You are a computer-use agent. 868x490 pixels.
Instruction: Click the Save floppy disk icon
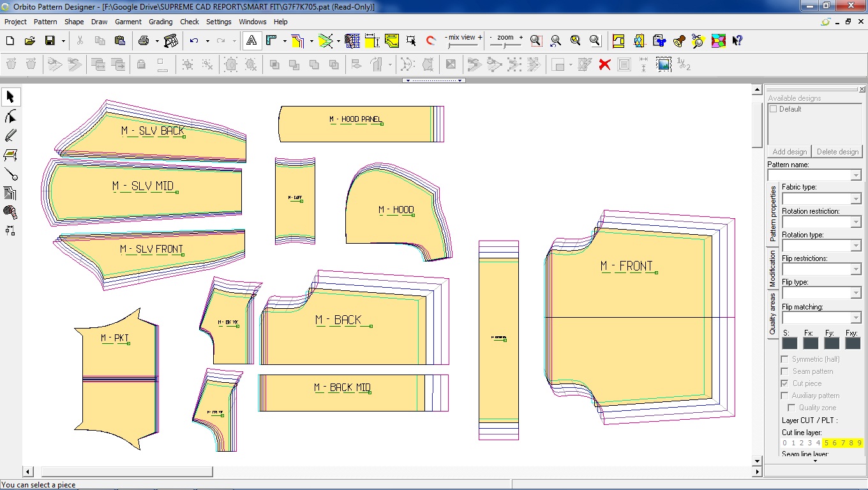tap(50, 41)
